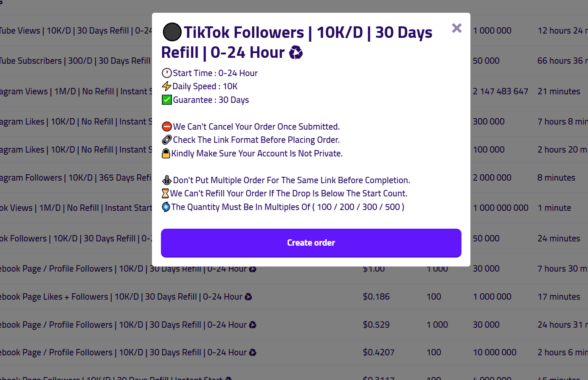Click the recycle refill icon in dialog title
This screenshot has width=588, height=380.
click(x=296, y=53)
